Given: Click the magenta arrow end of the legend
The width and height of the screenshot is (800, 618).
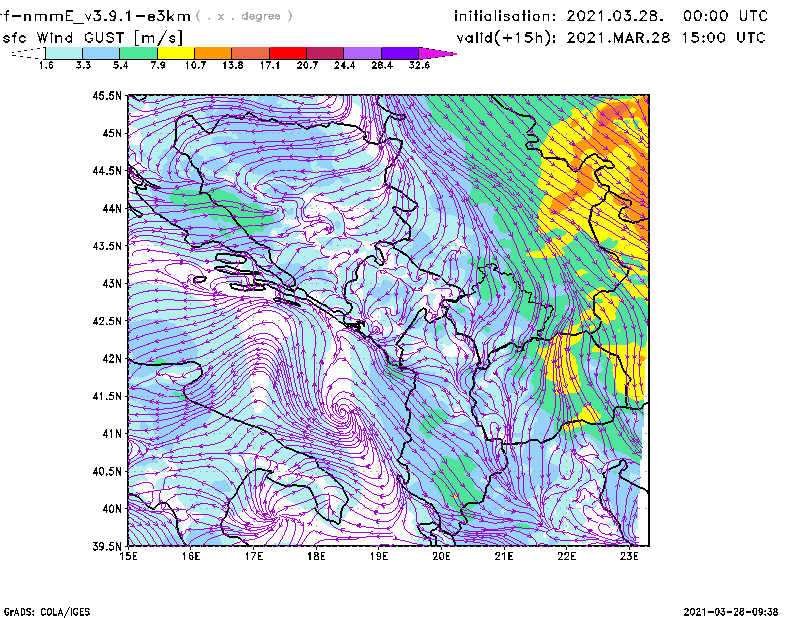Looking at the screenshot, I should (437, 53).
